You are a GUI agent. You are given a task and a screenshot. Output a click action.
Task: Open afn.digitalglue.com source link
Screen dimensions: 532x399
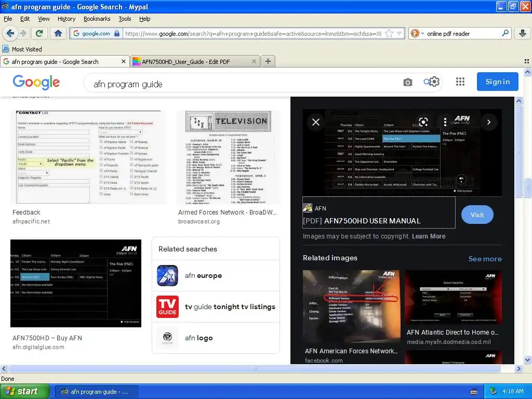pyautogui.click(x=38, y=347)
